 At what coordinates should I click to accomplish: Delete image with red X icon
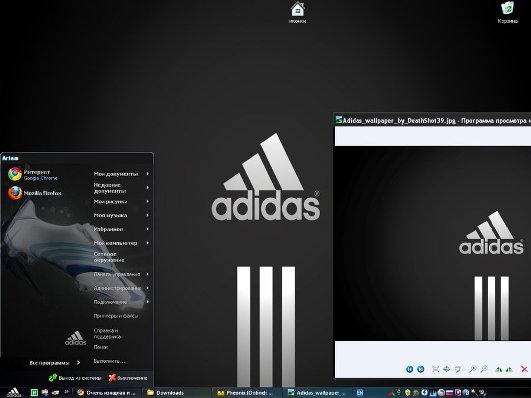point(524,369)
